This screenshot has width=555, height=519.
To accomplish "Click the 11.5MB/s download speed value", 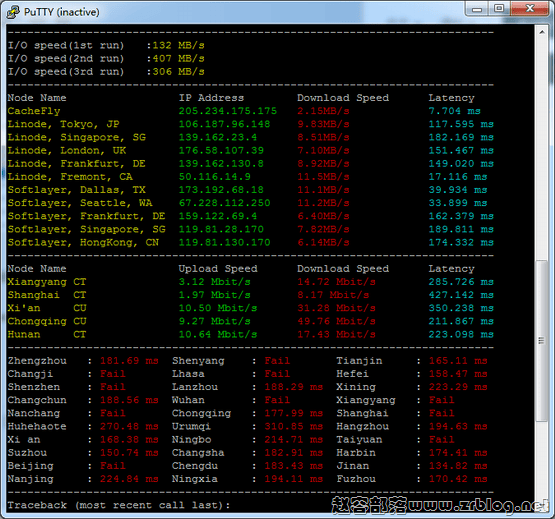I will [323, 177].
